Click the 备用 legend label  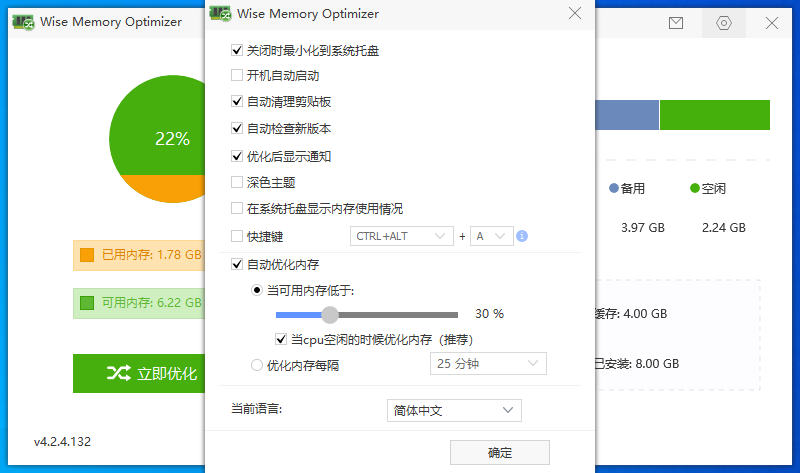pyautogui.click(x=633, y=189)
